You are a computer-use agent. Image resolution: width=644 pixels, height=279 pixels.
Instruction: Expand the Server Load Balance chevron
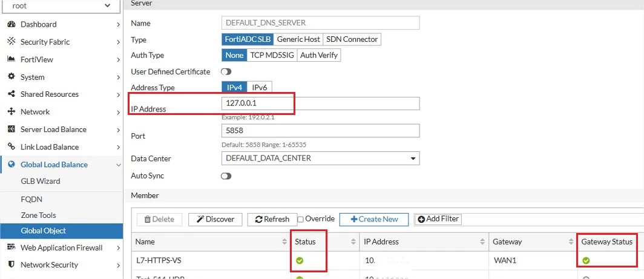(x=118, y=130)
